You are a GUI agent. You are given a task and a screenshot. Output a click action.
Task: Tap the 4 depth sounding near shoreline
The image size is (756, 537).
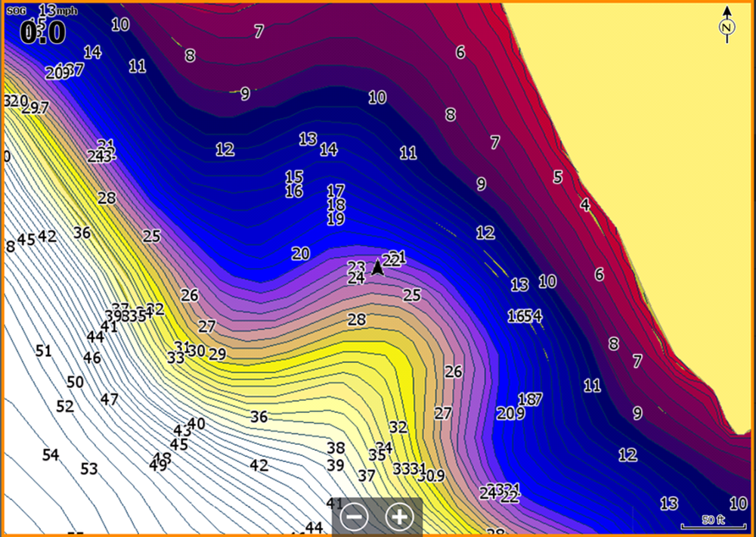coord(585,204)
